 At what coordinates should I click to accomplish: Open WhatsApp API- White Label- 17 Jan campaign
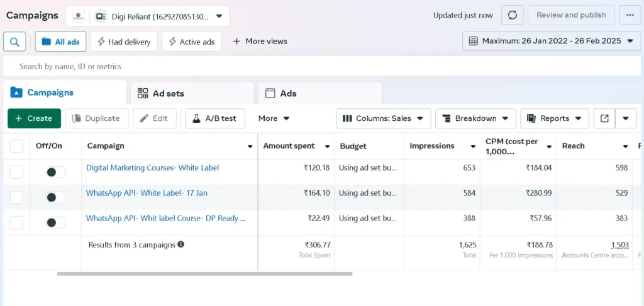click(147, 193)
